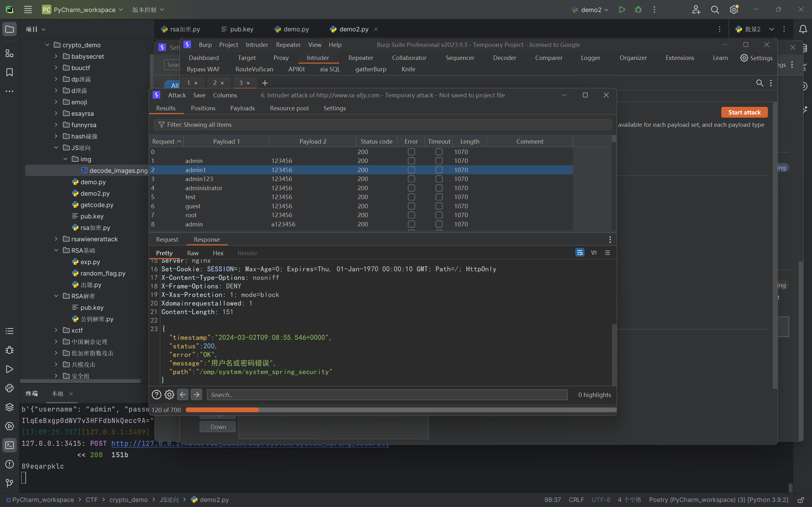The height and width of the screenshot is (507, 812).
Task: Open Burp Suite Settings button
Action: tap(756, 58)
